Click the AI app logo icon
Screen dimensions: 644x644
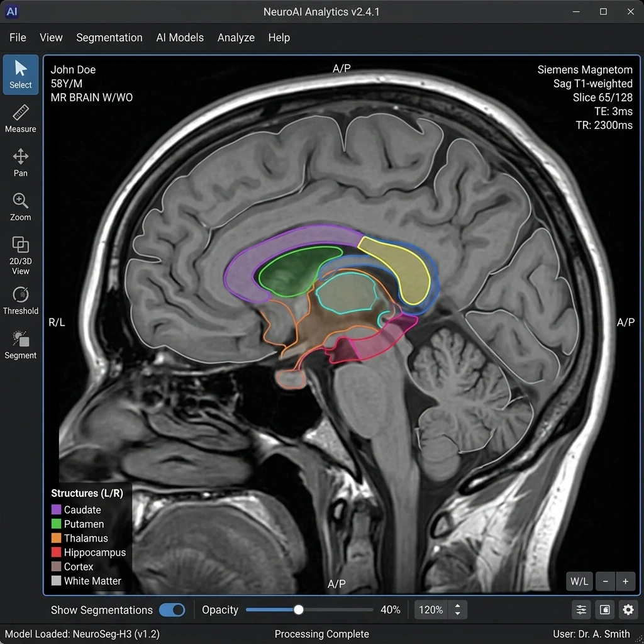pos(12,11)
